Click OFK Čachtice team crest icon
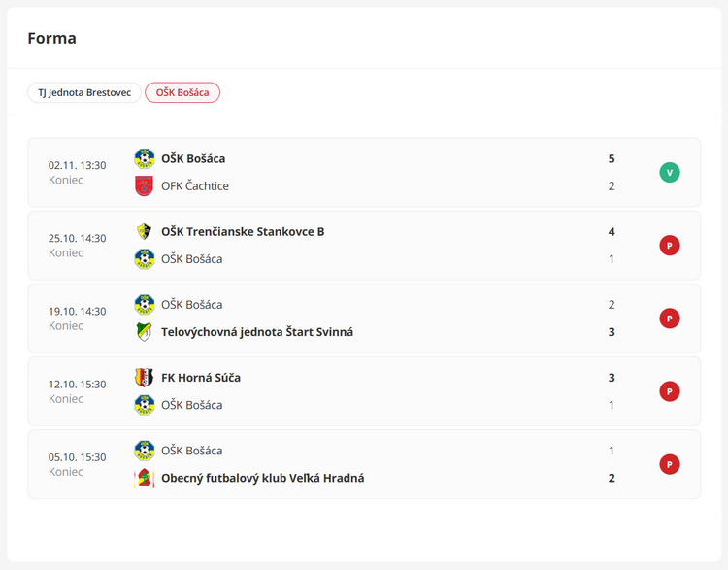This screenshot has width=728, height=570. coord(145,186)
